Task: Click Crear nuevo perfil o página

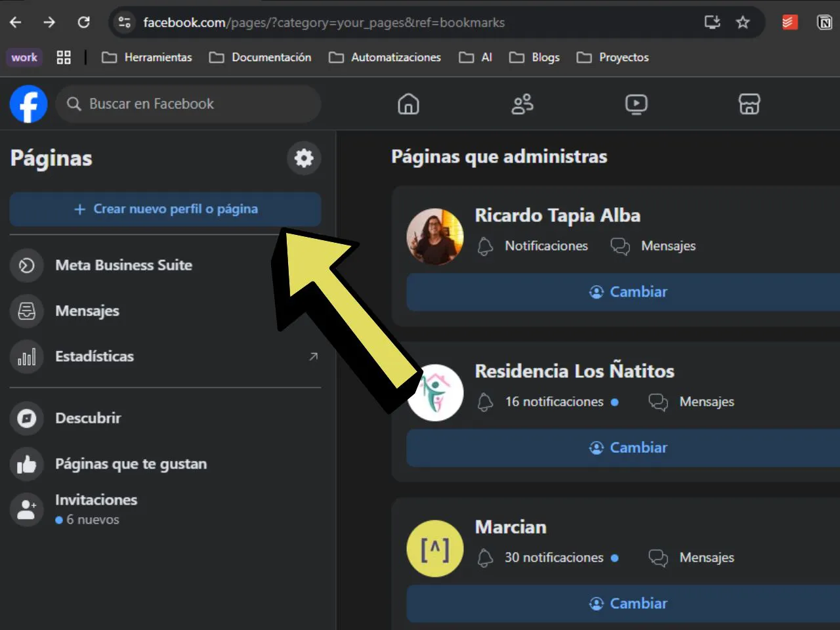Action: click(x=165, y=209)
